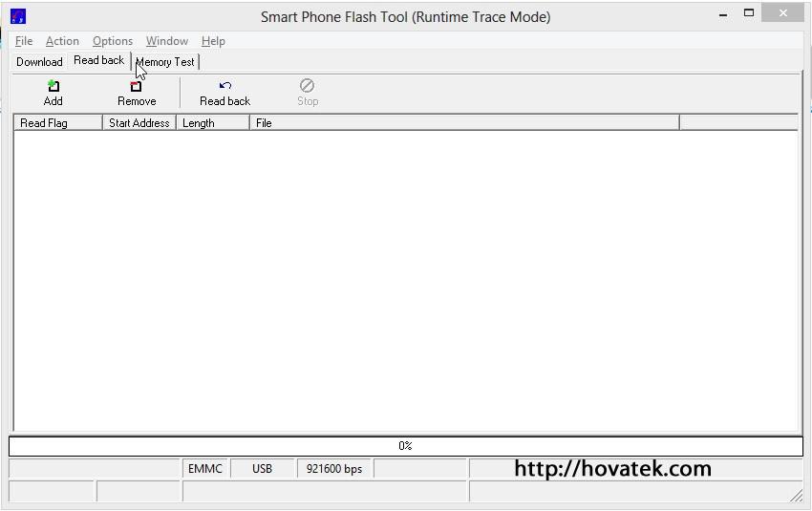Click the Start Address column header
812x511 pixels.
pos(139,122)
